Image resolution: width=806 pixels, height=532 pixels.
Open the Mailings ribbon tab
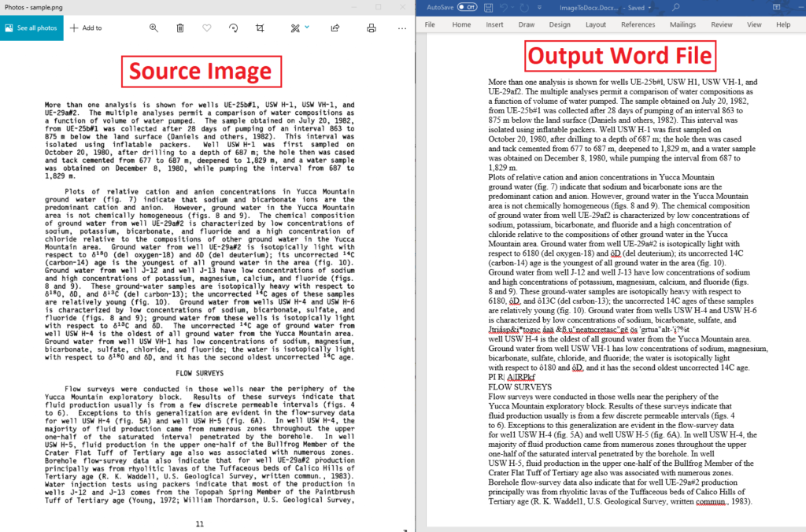[x=682, y=24]
